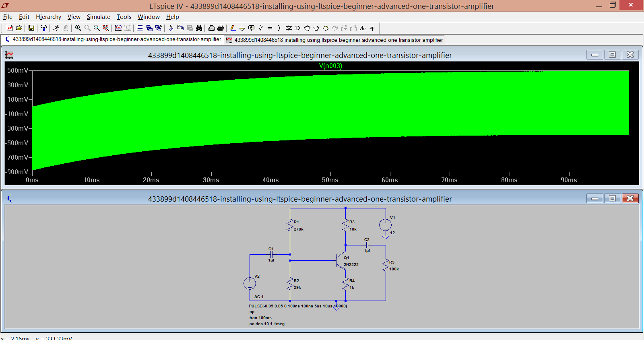Click the Undo arrow icon

pyautogui.click(x=326, y=28)
